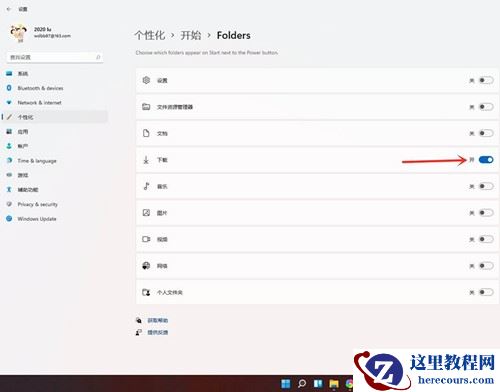Image resolution: width=500 pixels, height=392 pixels.
Task: Open Network & internet in the sidebar
Action: [x=54, y=102]
